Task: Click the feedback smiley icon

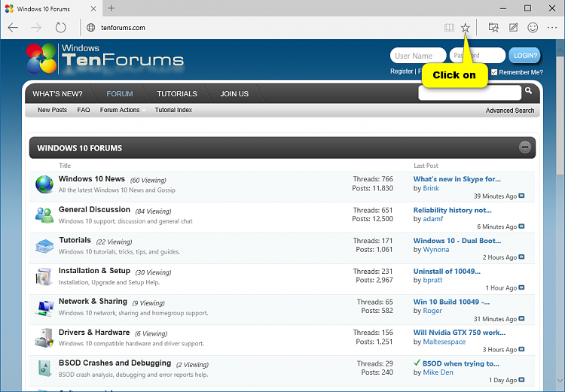Action: (533, 28)
